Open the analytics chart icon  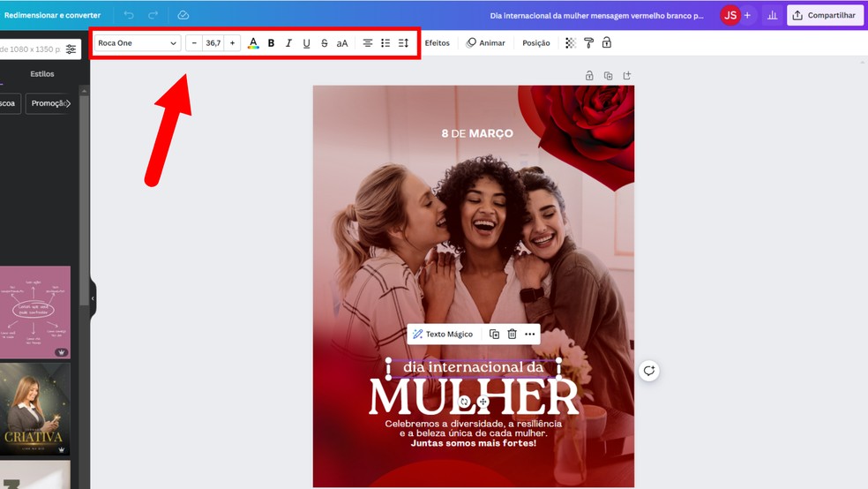pyautogui.click(x=772, y=16)
